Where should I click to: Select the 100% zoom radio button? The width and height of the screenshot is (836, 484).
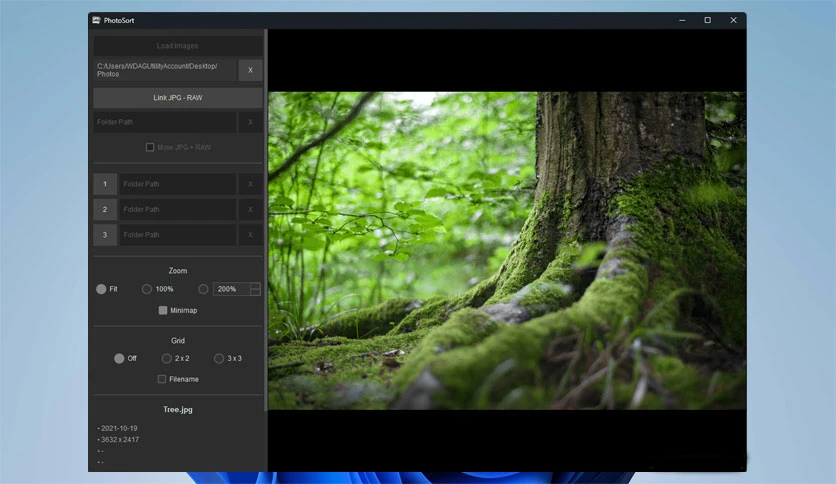[147, 289]
